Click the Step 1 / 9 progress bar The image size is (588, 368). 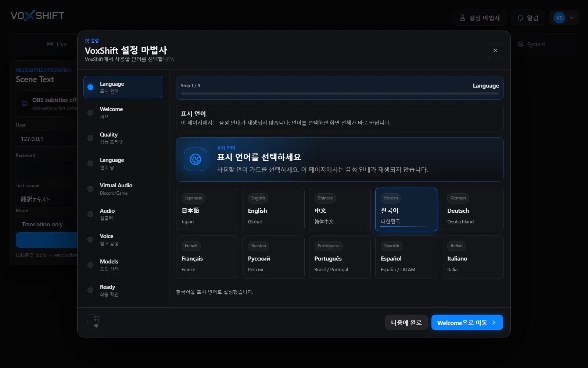click(x=340, y=94)
